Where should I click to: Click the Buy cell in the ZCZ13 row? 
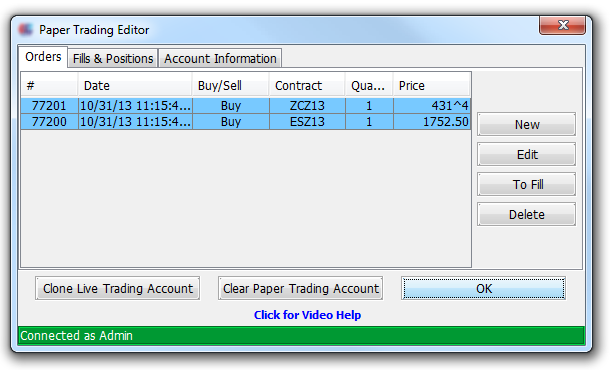click(x=231, y=106)
